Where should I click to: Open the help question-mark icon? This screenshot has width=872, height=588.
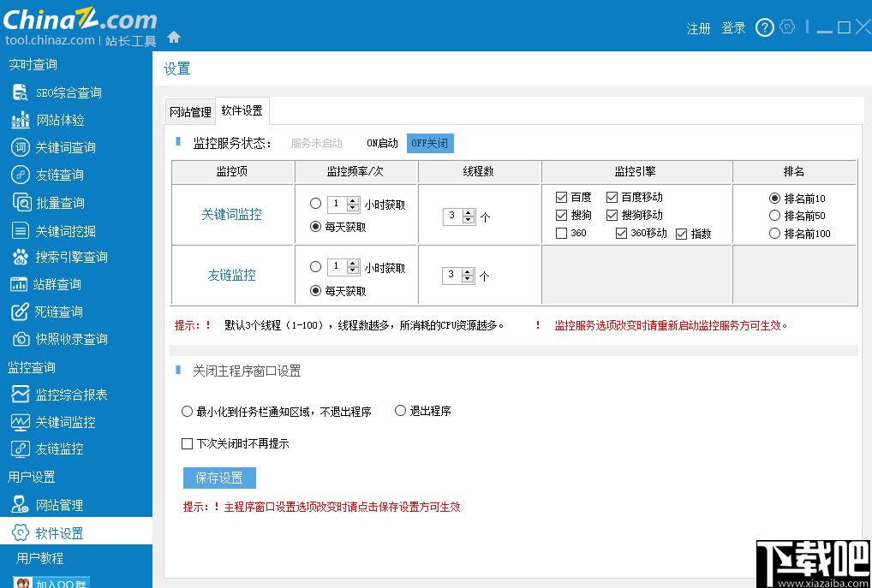click(764, 27)
